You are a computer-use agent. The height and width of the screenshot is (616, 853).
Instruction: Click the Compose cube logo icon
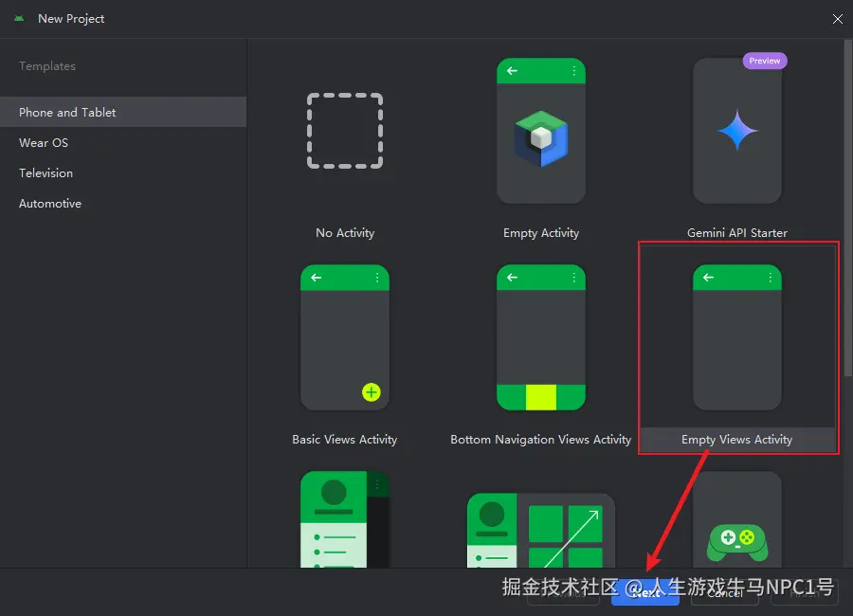[x=541, y=138]
